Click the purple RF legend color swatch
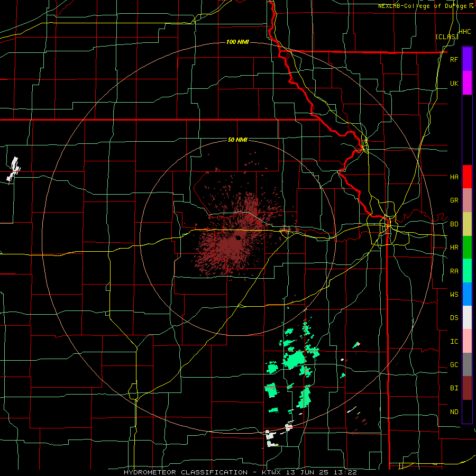This screenshot has height=476, width=476. click(467, 59)
